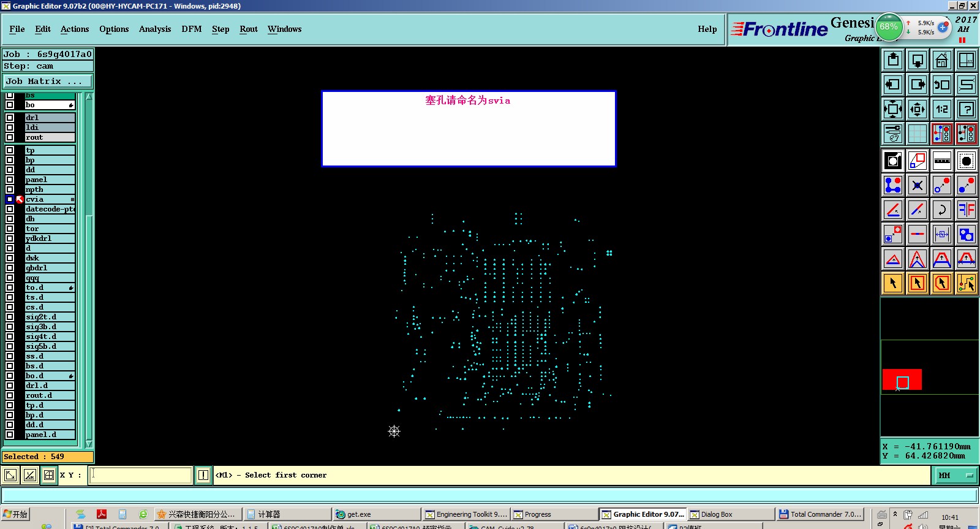Open the Actions menu

[75, 29]
